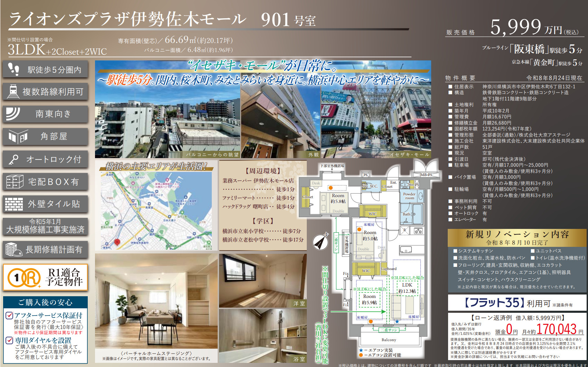Image resolution: width=588 pixels, height=367 pixels.
Task: Click the checkmark next to アフターサービス保証付
Action: coord(10,315)
